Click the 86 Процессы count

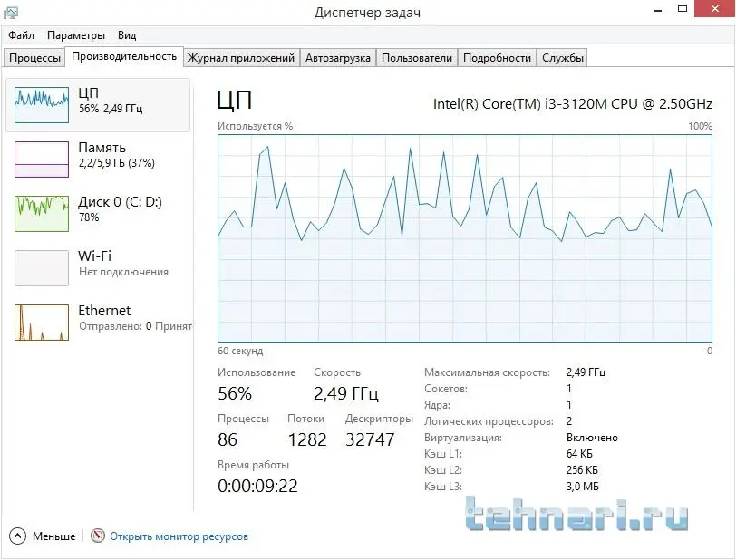point(228,439)
